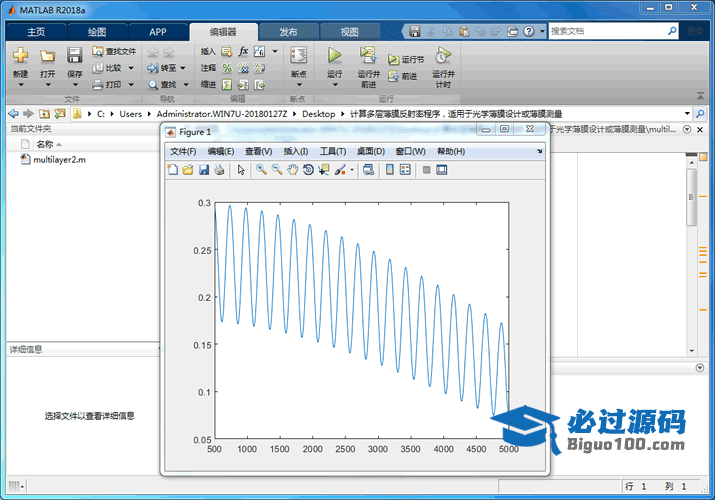Select the Edit Plot arrow tool
Screen dimensions: 715x500
pyautogui.click(x=241, y=170)
